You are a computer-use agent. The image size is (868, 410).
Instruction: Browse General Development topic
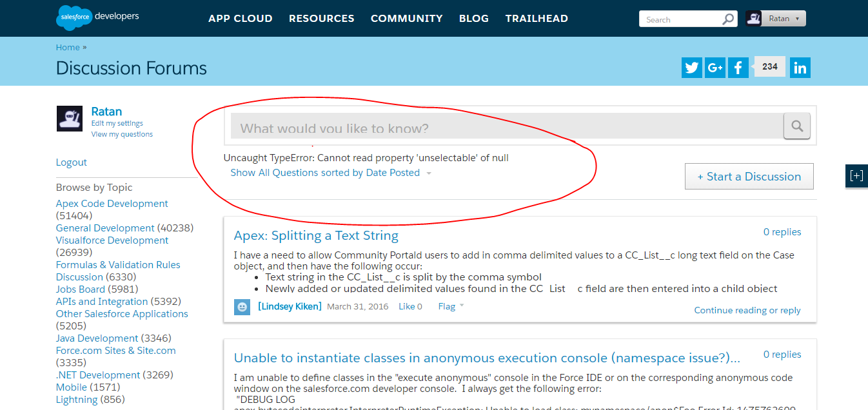(105, 228)
